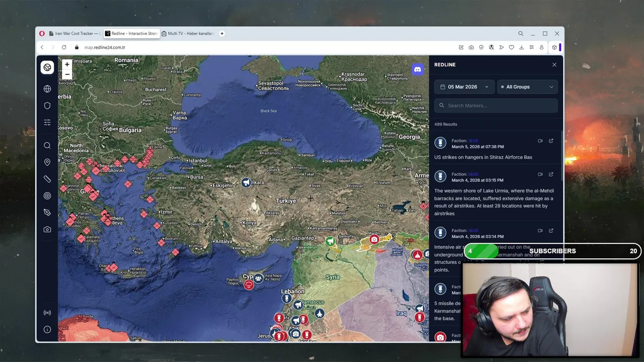644x362 pixels.
Task: Open video icon for Lake Urmia strike entry
Action: click(x=540, y=174)
